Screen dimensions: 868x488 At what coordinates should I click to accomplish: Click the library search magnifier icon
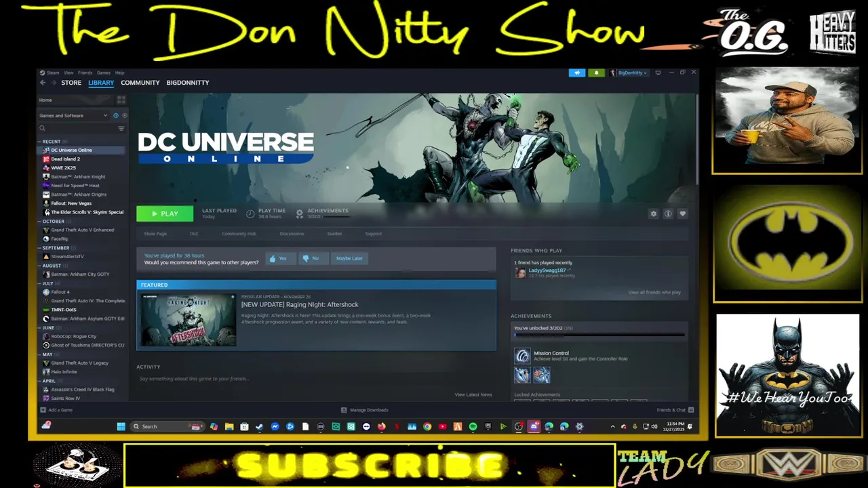[x=42, y=128]
